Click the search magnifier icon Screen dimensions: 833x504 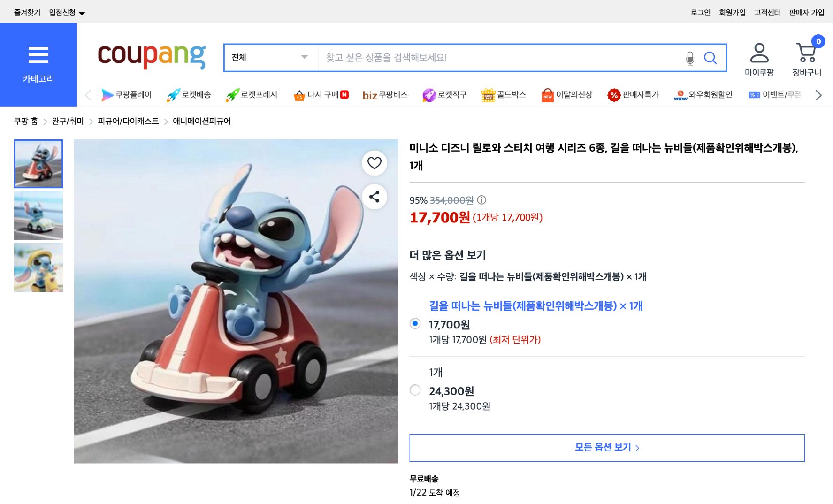pos(710,58)
